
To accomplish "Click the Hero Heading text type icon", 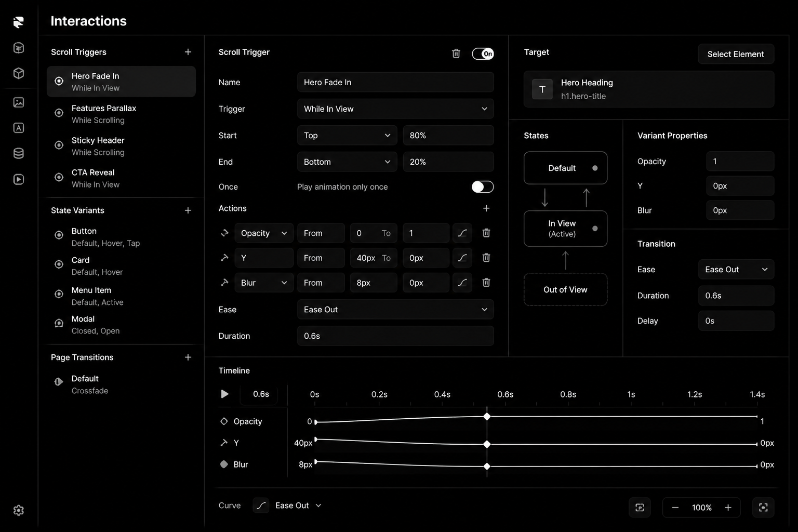I will [542, 89].
